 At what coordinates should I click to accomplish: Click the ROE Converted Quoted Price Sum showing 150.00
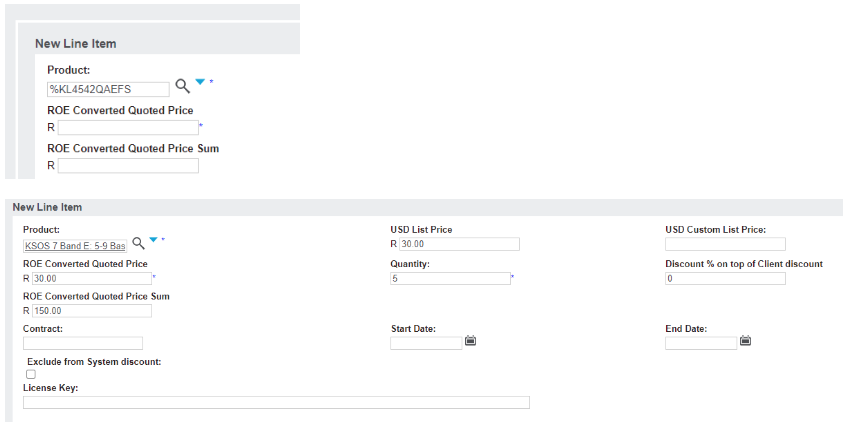(x=91, y=311)
